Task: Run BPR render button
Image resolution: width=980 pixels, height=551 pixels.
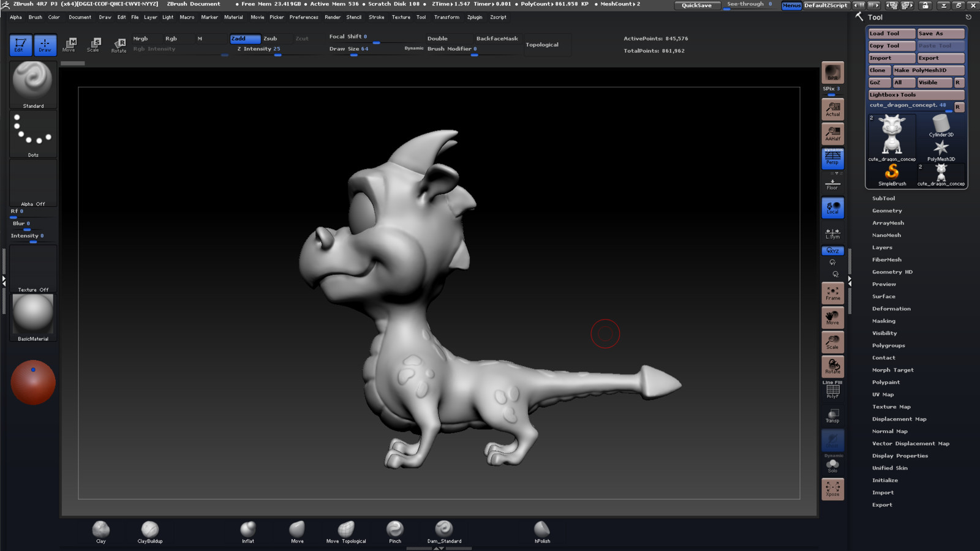Action: point(832,73)
